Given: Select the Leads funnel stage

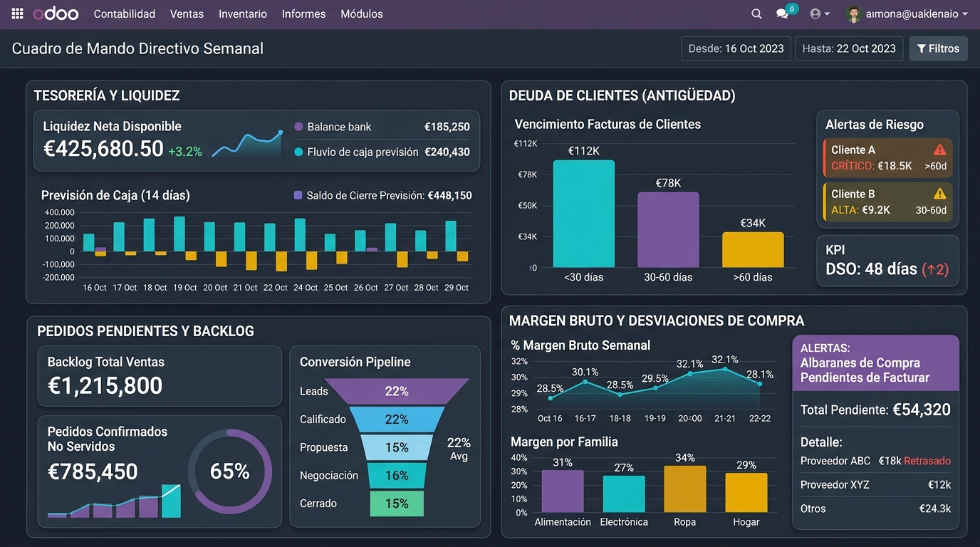Looking at the screenshot, I should [397, 391].
